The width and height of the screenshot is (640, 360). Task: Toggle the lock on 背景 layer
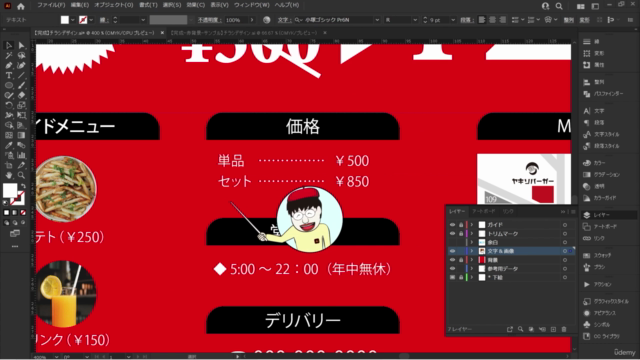(x=461, y=260)
